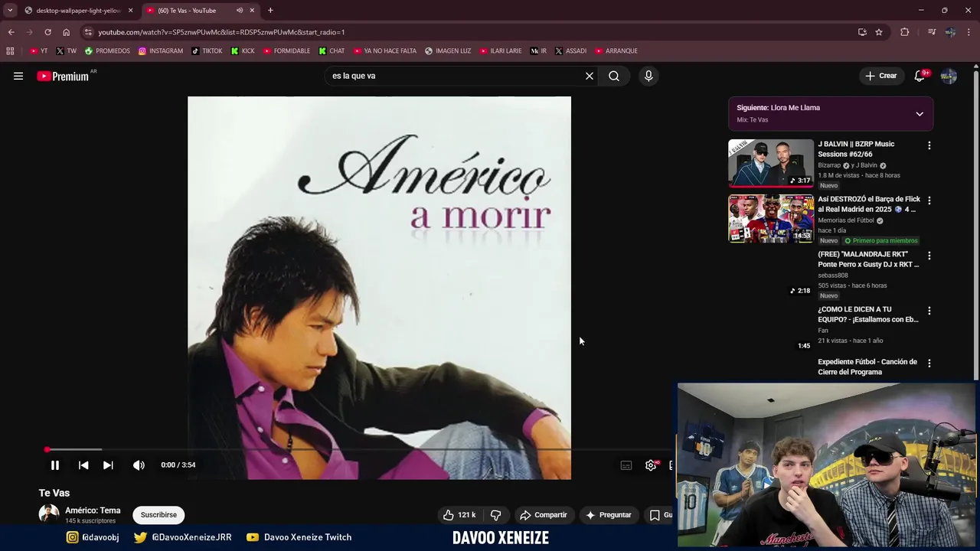Open the Chrome profile avatar
980x551 pixels.
(x=950, y=32)
